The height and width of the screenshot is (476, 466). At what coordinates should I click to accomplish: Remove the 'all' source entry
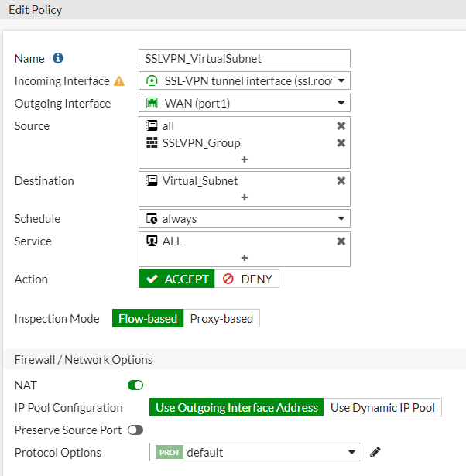pos(341,126)
